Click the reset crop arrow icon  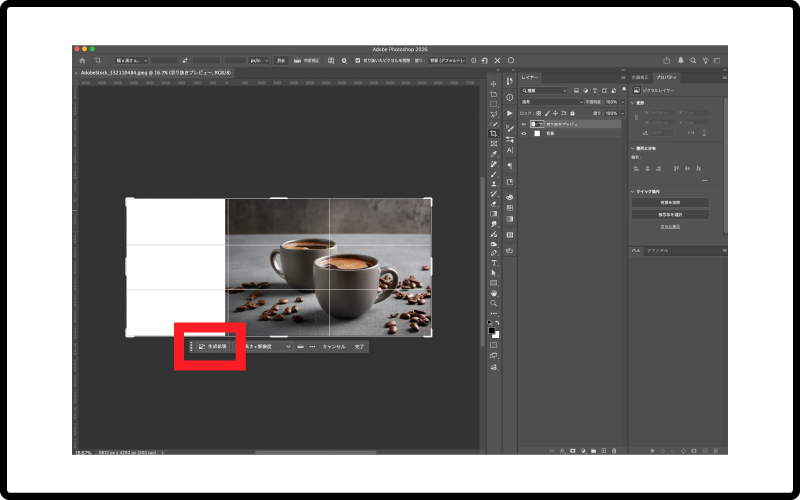tap(485, 60)
